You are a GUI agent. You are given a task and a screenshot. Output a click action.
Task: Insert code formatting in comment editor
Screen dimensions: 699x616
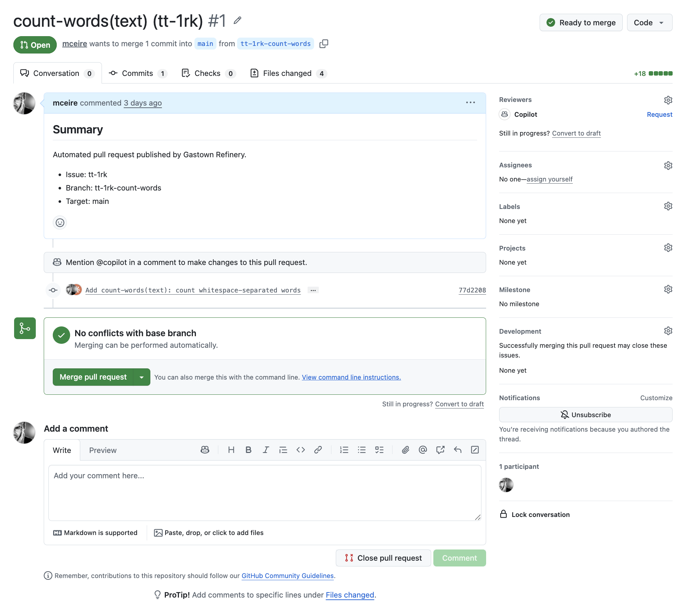[301, 450]
